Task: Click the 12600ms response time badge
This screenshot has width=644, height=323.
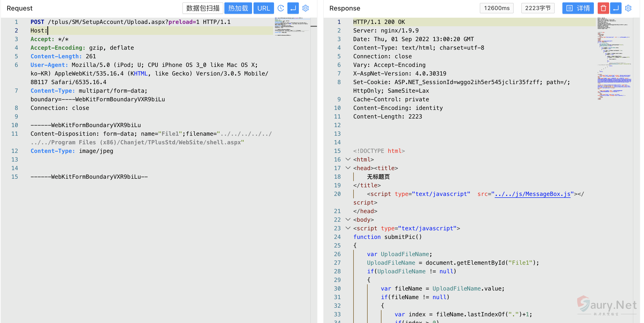Action: point(496,8)
